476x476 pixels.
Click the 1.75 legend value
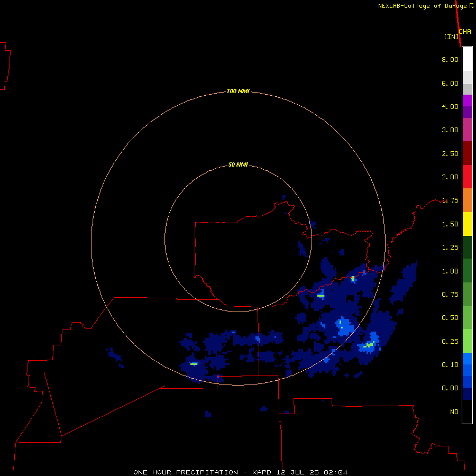click(x=450, y=200)
